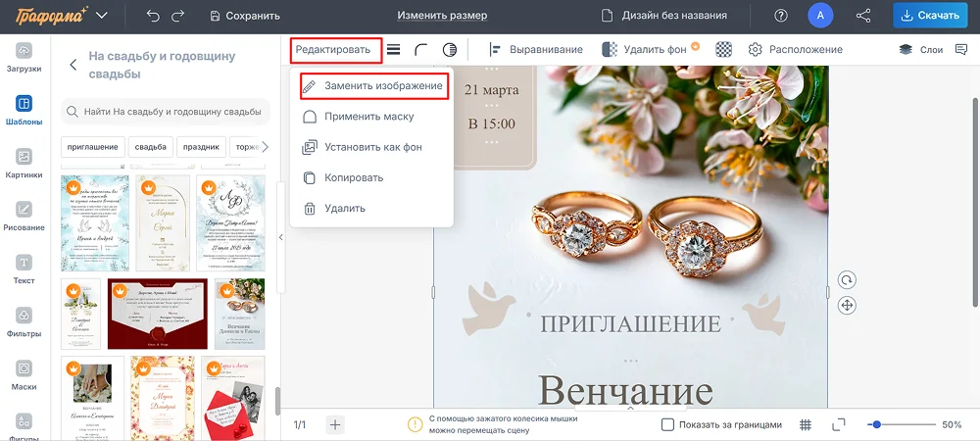Add a new page with plus icon
Viewport: 980px width, 441px height.
335,424
